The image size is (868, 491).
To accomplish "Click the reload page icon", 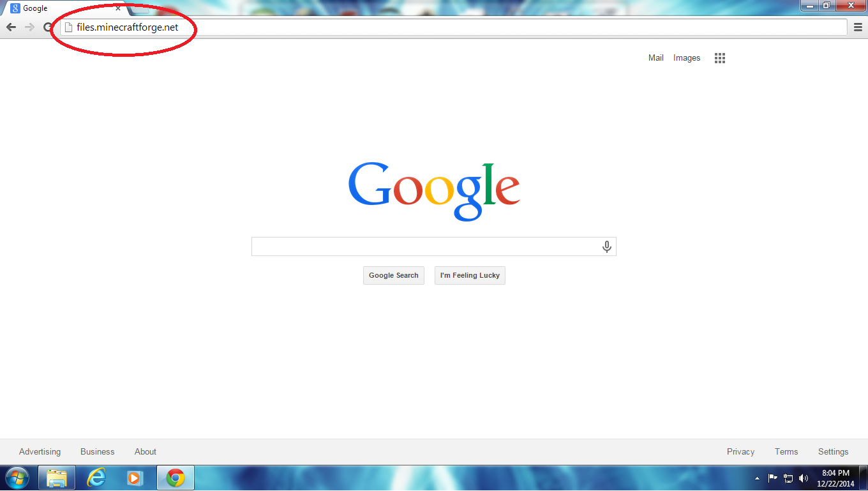I will [47, 27].
